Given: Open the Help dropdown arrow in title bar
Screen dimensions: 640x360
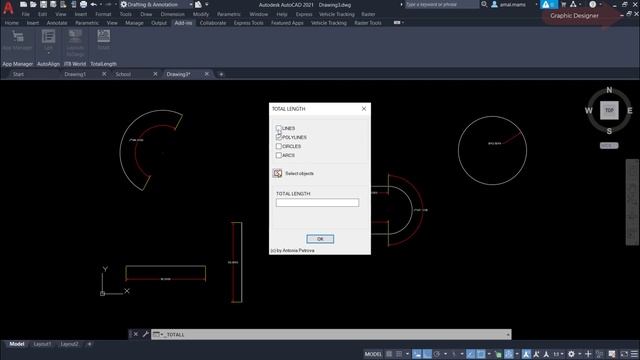Looking at the screenshot, I should [600, 4].
